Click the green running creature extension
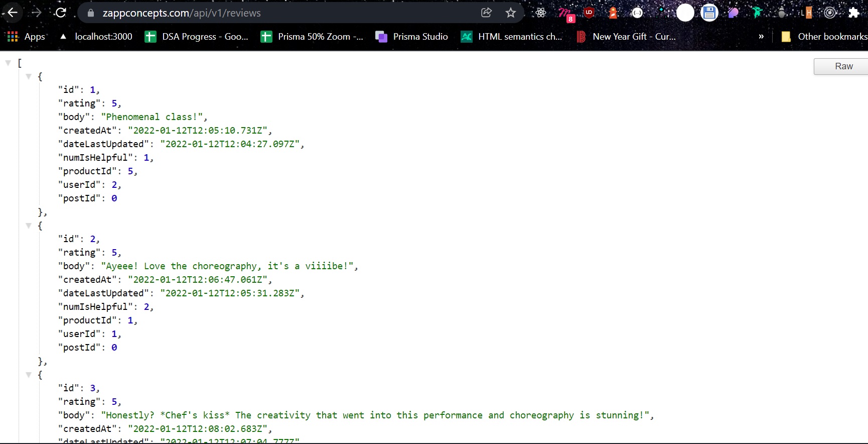This screenshot has height=444, width=868. pos(758,13)
